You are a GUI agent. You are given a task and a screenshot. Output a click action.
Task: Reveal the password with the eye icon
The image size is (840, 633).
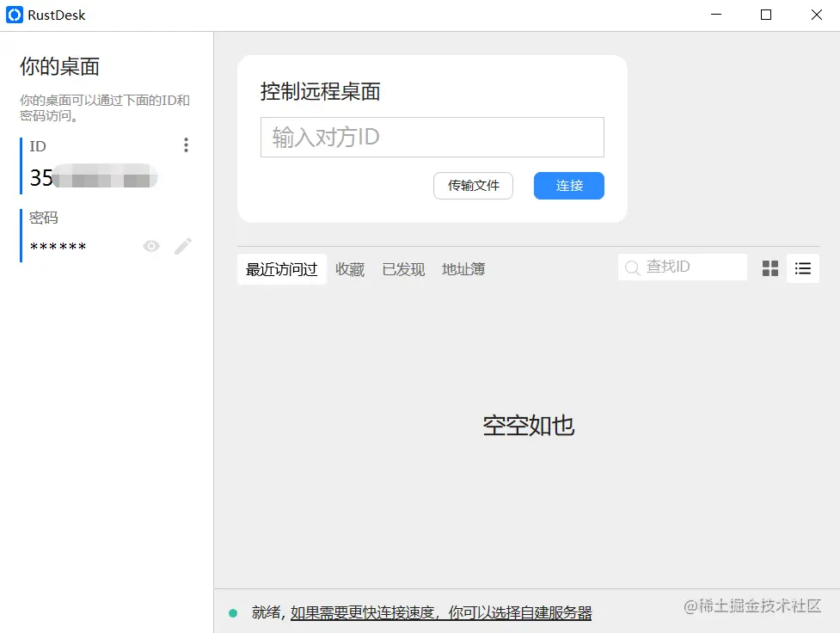click(x=151, y=246)
